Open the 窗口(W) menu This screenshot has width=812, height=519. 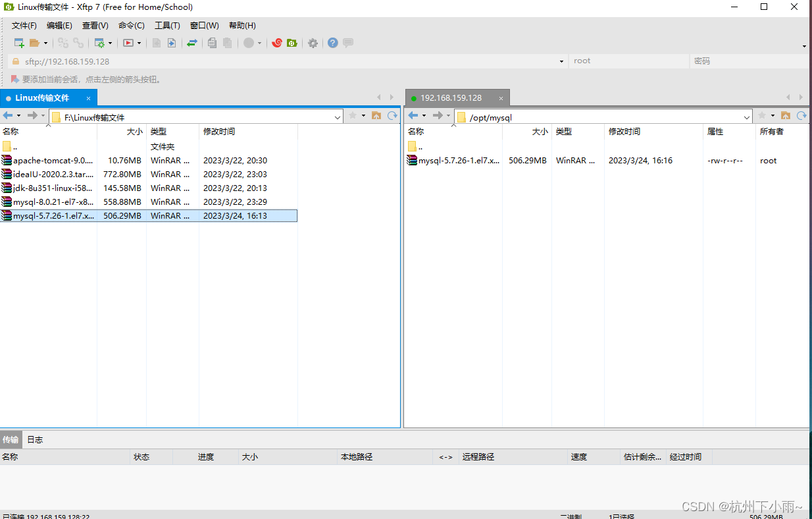point(205,26)
